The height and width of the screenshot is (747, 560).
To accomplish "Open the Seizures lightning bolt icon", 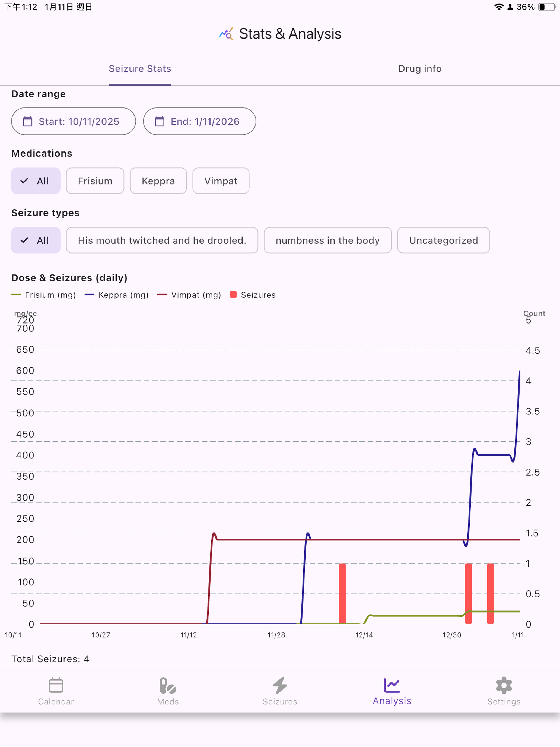I will click(280, 686).
